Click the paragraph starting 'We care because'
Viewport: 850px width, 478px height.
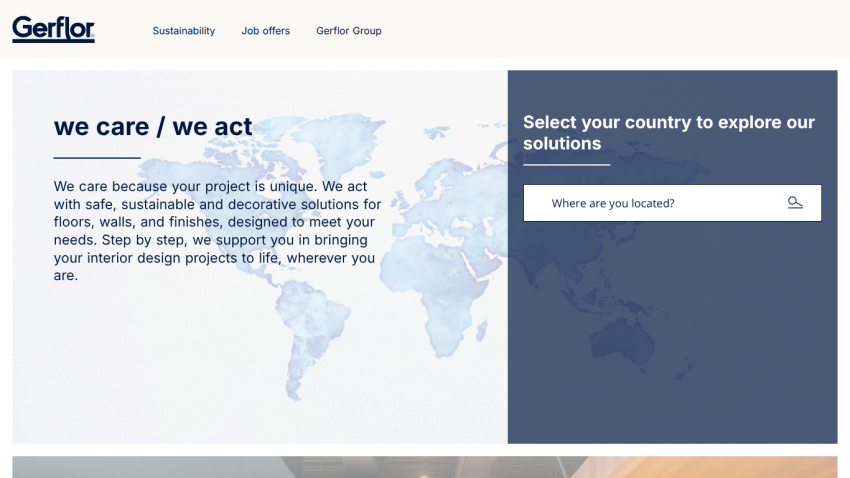217,230
